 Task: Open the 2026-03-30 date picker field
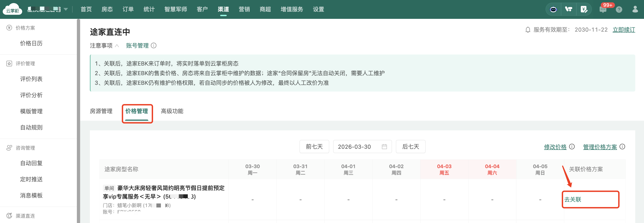pyautogui.click(x=357, y=147)
